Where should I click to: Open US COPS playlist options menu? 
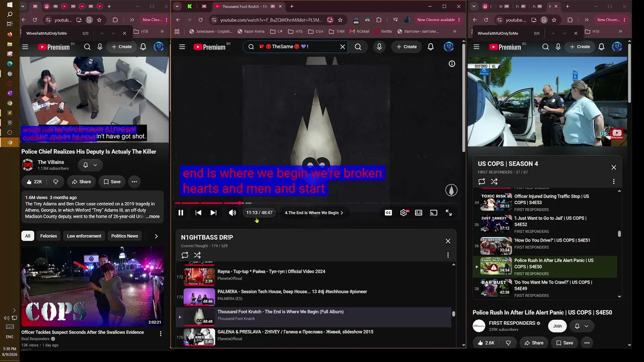point(614,182)
